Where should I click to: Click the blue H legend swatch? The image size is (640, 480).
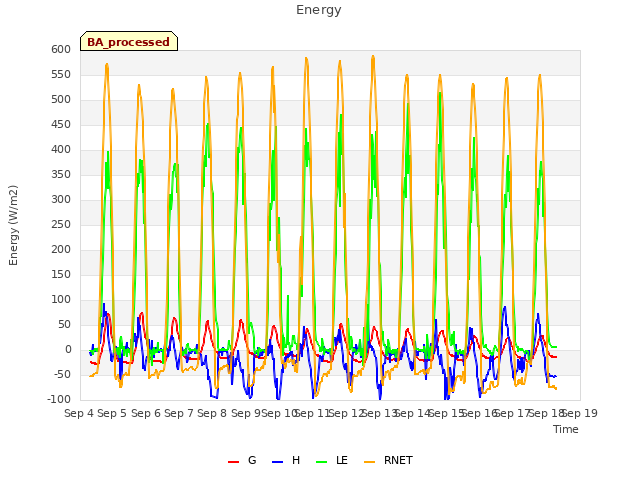click(x=278, y=462)
